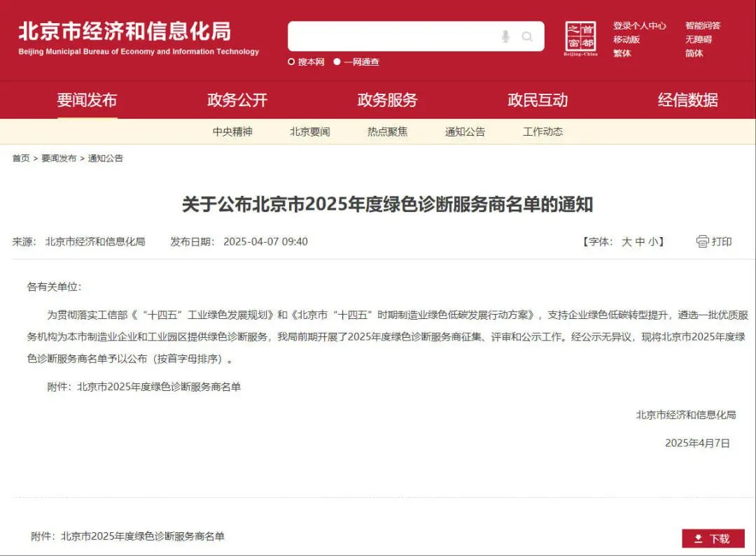Open 登录个人中心 link
Viewport: 756px width, 556px height.
(639, 26)
